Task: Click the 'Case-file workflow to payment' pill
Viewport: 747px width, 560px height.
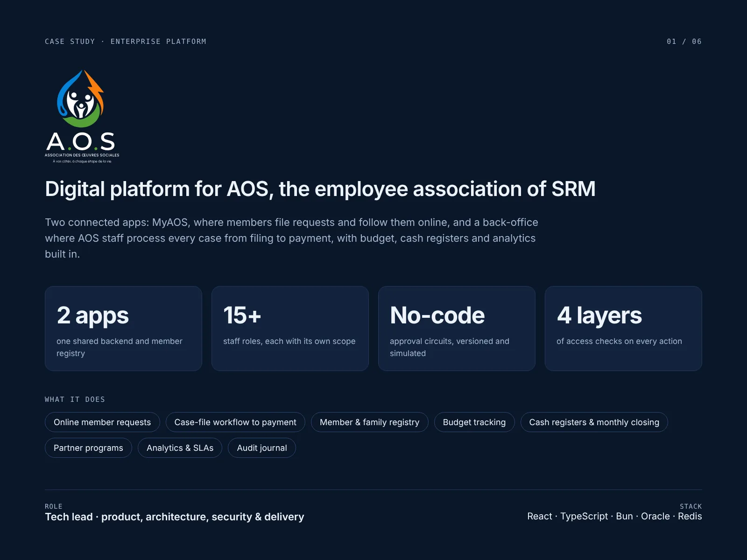Action: (x=235, y=422)
